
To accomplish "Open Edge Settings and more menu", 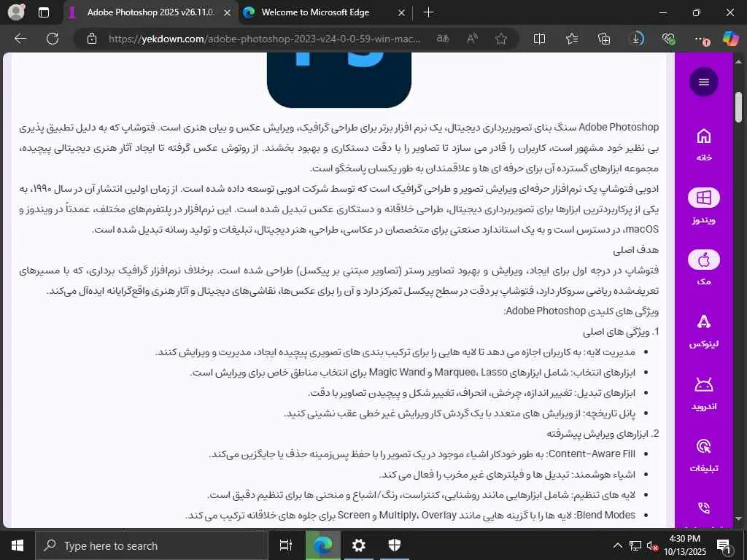I will [701, 39].
